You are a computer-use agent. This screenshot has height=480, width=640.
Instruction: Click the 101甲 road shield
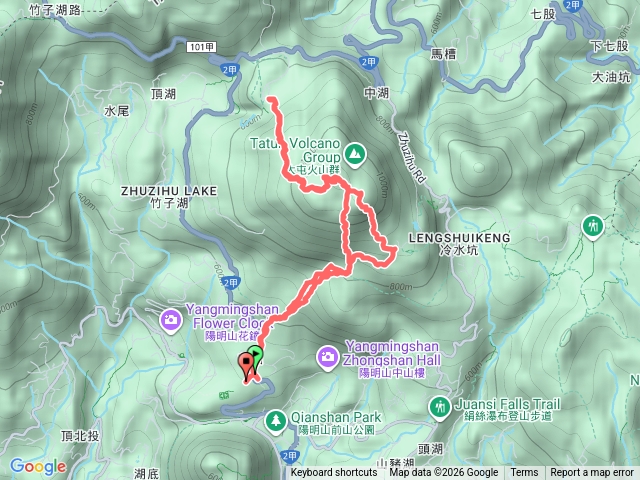pyautogui.click(x=201, y=47)
